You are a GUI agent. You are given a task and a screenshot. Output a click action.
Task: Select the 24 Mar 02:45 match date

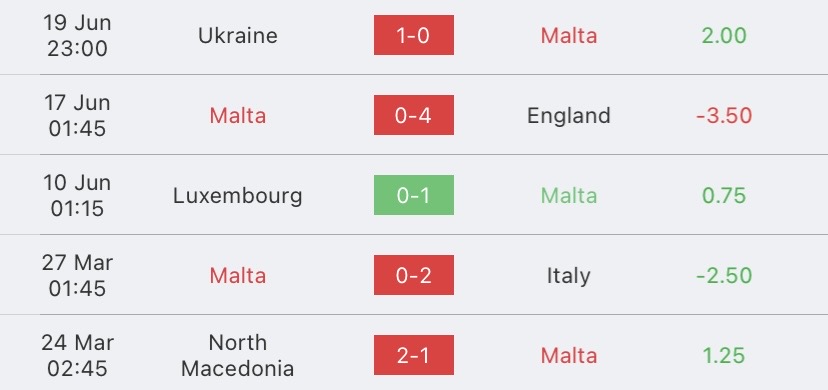[77, 355]
